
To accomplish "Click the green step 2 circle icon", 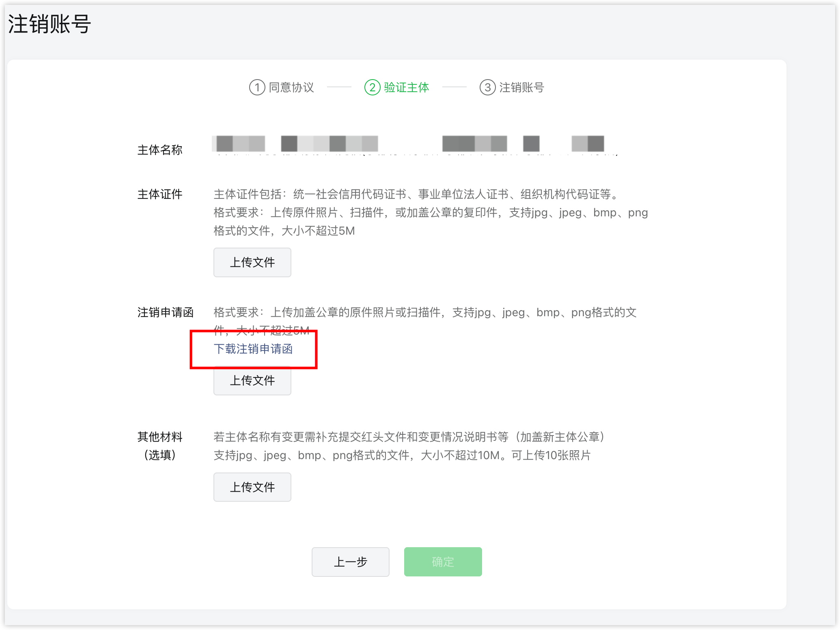I will coord(372,87).
